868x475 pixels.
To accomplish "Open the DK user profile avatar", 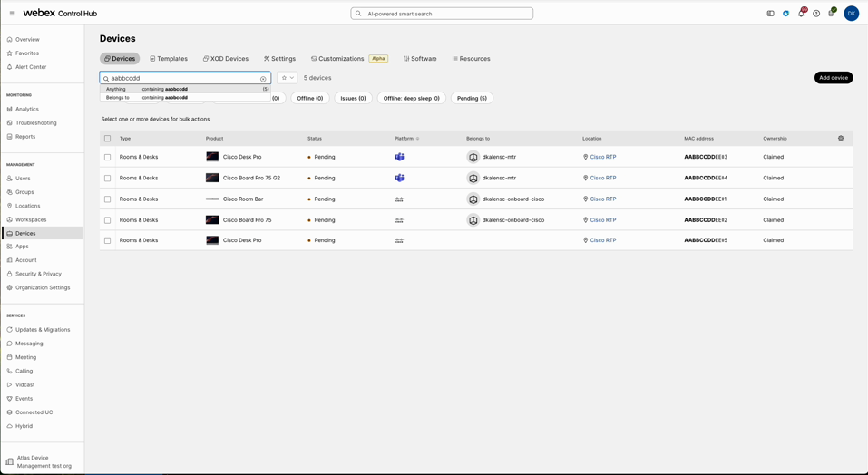I will pos(851,13).
